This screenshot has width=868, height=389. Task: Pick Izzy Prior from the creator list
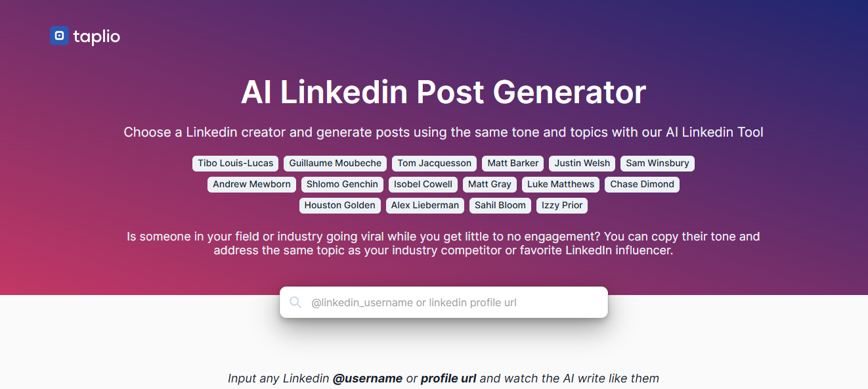pos(561,205)
